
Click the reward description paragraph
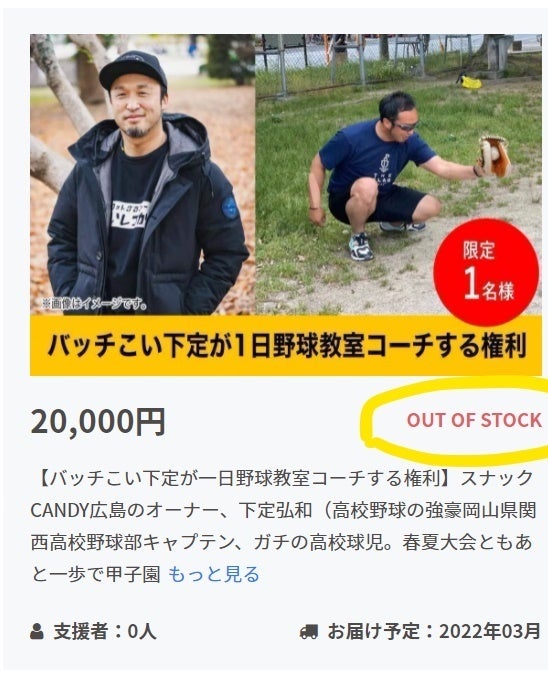point(283,526)
